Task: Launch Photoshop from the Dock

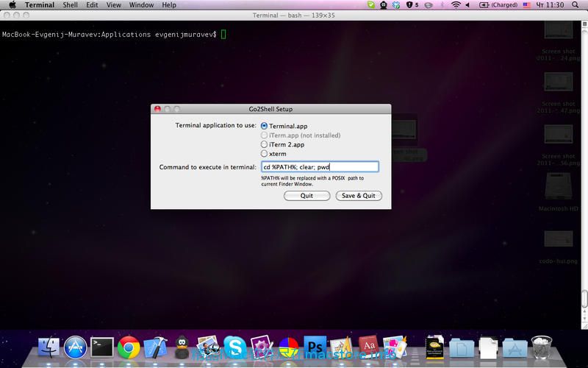Action: (315, 347)
